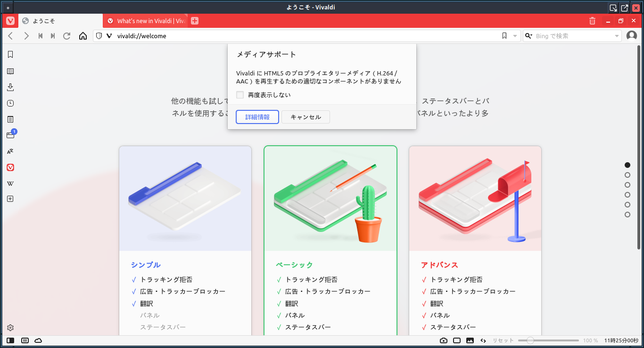Select the ベーシック layout card
This screenshot has width=644, height=348.
pos(330,241)
